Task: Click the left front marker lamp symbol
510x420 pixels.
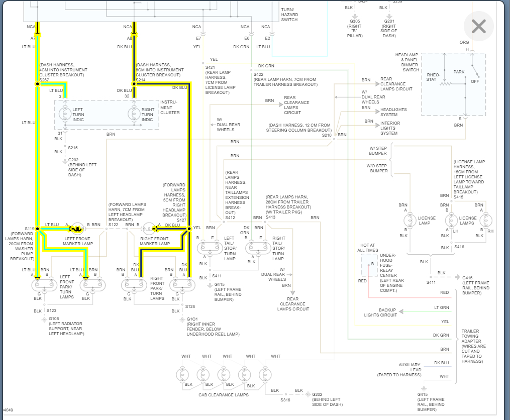Action: [x=77, y=229]
